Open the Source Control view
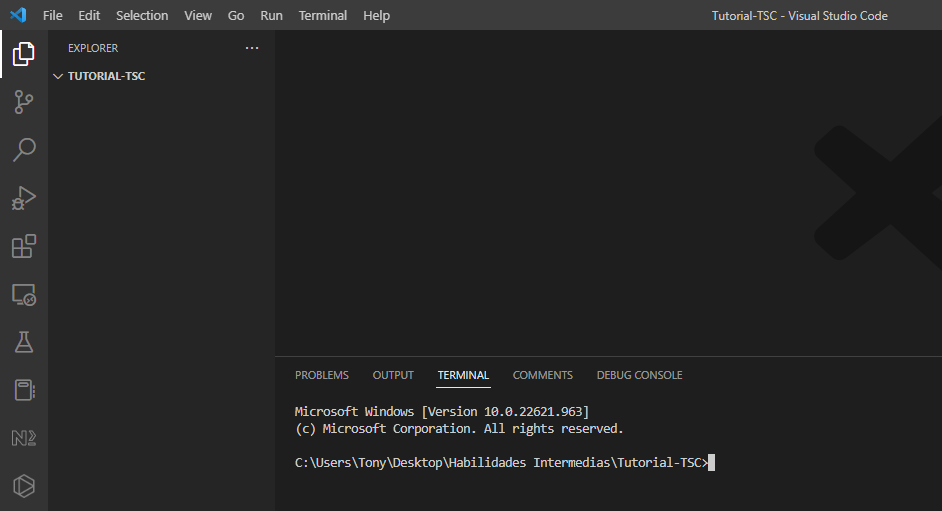The image size is (942, 511). 24,102
